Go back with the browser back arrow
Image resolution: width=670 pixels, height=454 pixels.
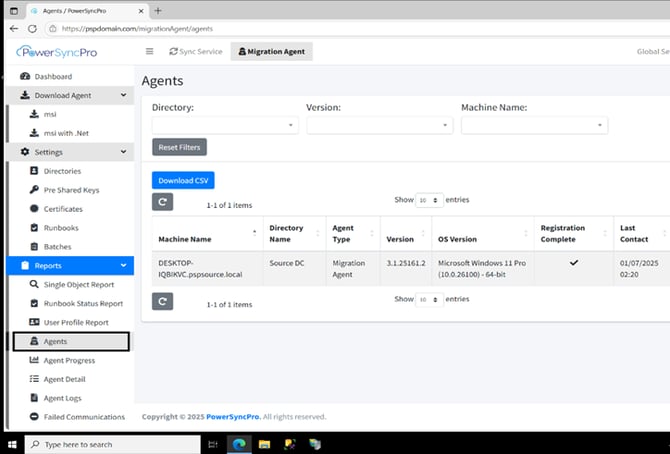14,29
